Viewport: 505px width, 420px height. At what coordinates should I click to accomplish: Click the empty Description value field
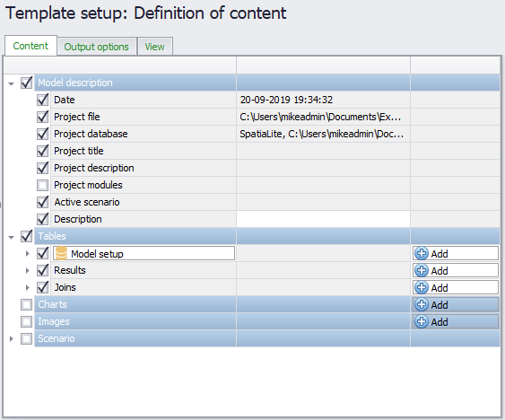pyautogui.click(x=323, y=219)
